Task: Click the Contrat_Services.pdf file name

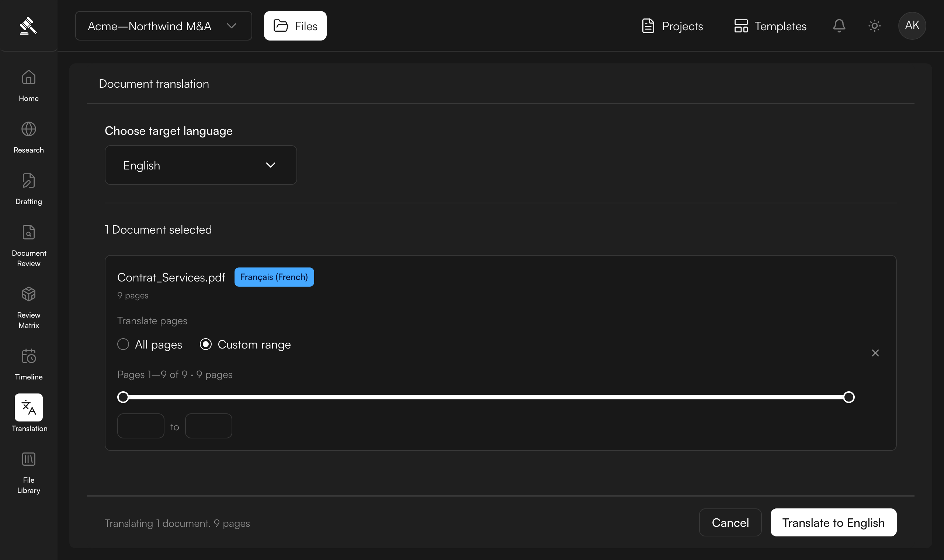Action: click(171, 277)
